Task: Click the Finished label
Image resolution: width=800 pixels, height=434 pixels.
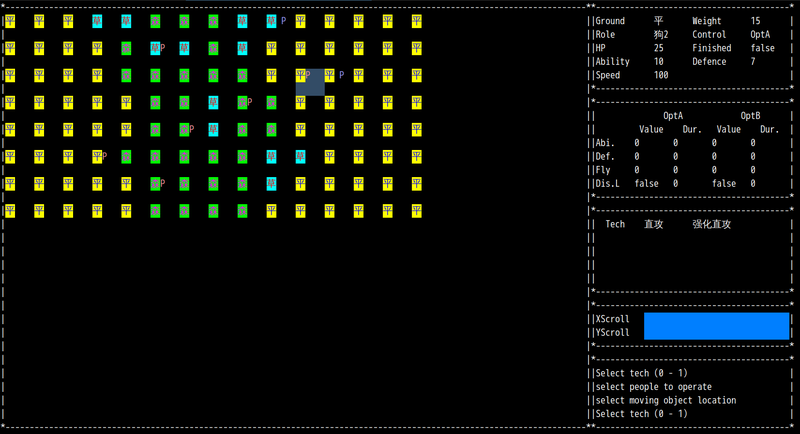Action: coord(712,48)
